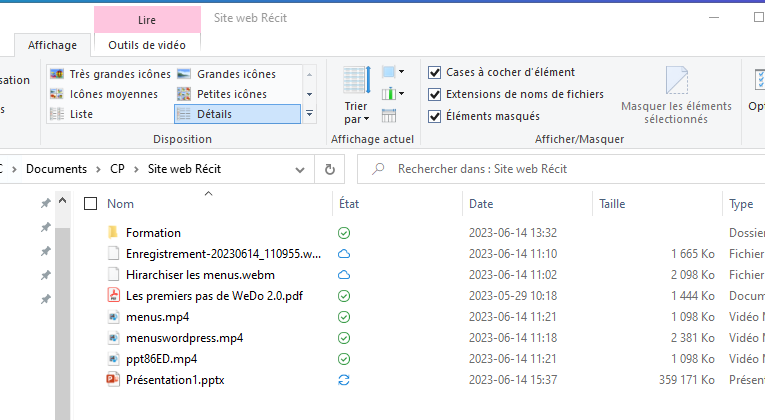Click the PDF icon of Les premiers pas de WeDo

(113, 296)
